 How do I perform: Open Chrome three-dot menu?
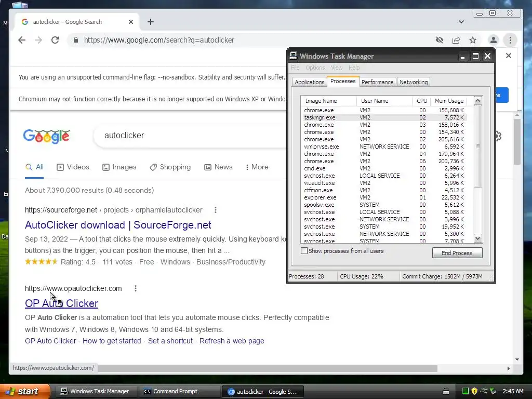(x=510, y=40)
